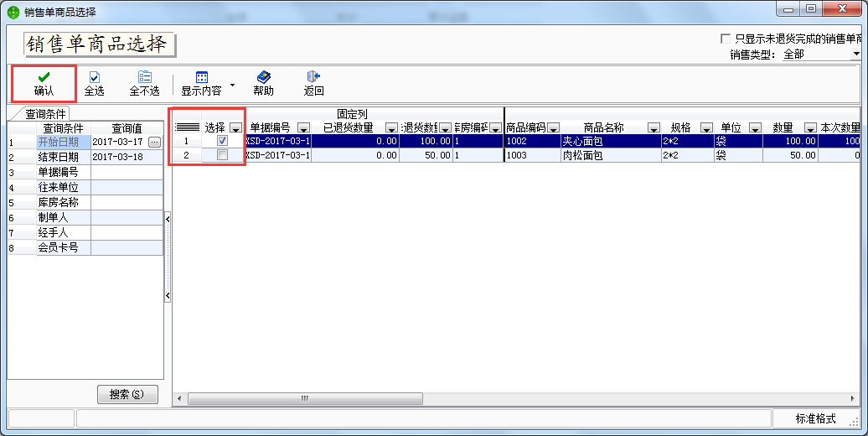Collapse the query panel with the splitter arrow

168,218
